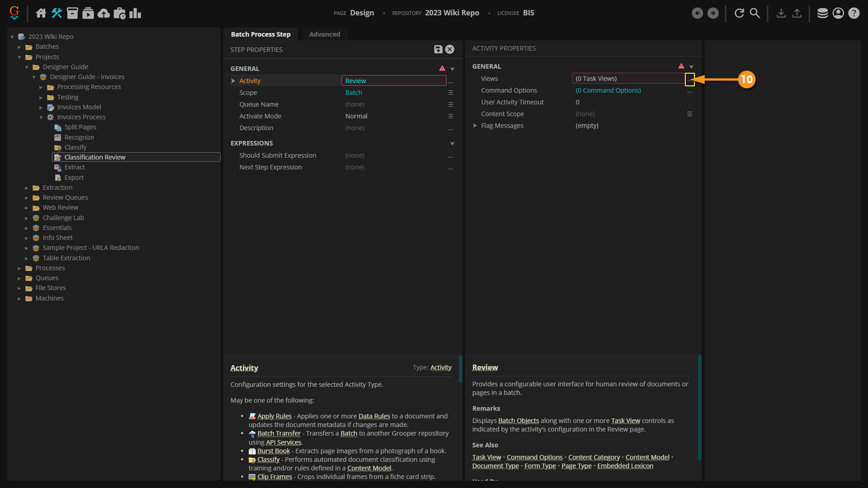Expand the Flag Messages property
This screenshot has height=488, width=868.
(475, 126)
